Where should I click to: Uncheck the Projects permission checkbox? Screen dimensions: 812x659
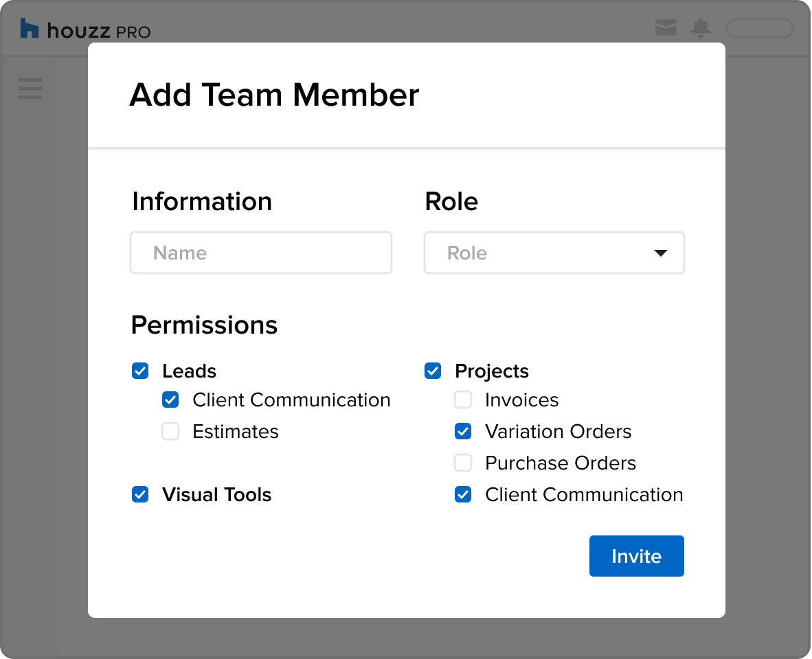tap(432, 371)
